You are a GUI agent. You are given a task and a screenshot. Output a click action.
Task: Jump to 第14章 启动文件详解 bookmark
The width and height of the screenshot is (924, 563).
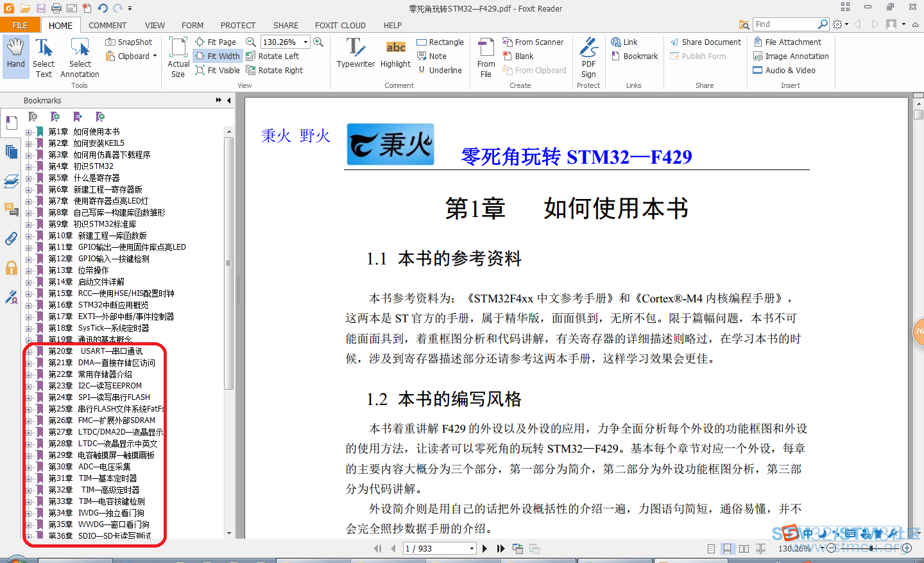pyautogui.click(x=87, y=282)
